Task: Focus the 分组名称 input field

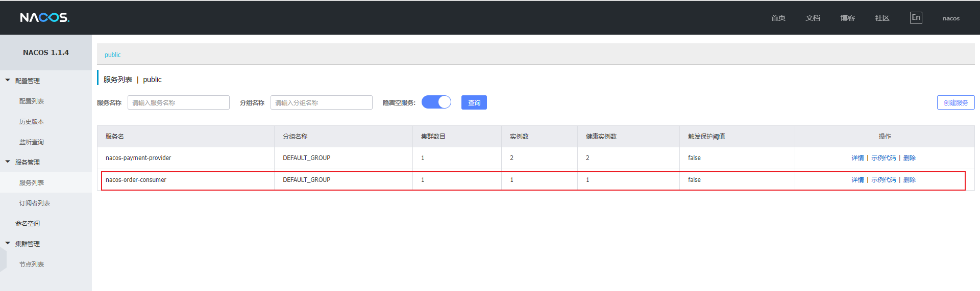Action: pyautogui.click(x=322, y=102)
